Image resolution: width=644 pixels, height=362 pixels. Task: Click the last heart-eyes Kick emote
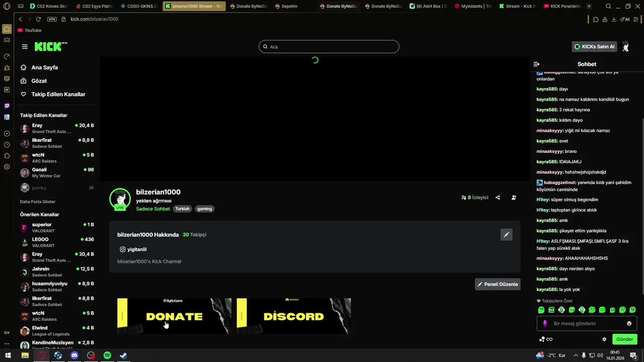point(632,310)
